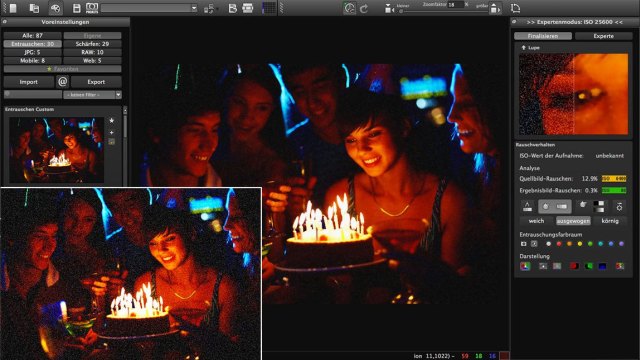
Task: Choose the 'ausgewogen' denoise style
Action: (573, 221)
